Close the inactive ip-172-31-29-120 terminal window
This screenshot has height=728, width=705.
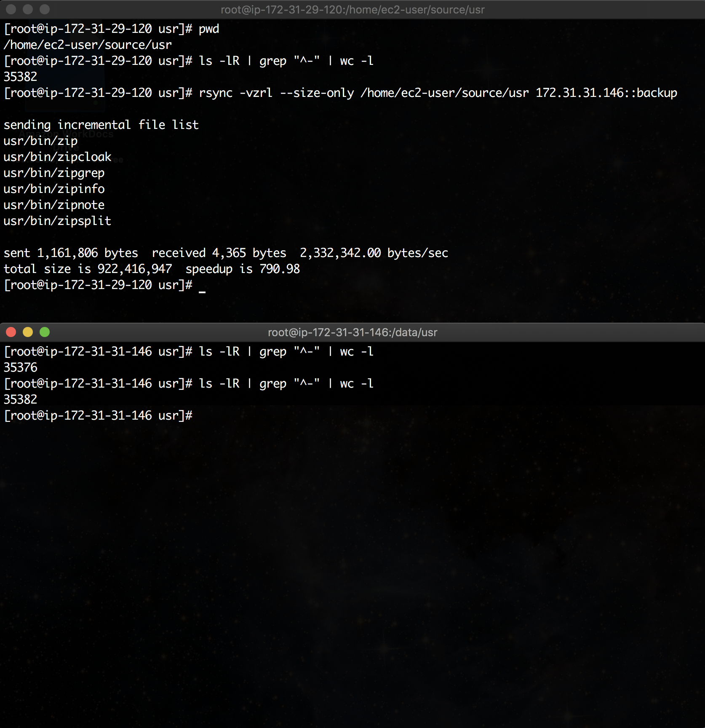pyautogui.click(x=11, y=9)
